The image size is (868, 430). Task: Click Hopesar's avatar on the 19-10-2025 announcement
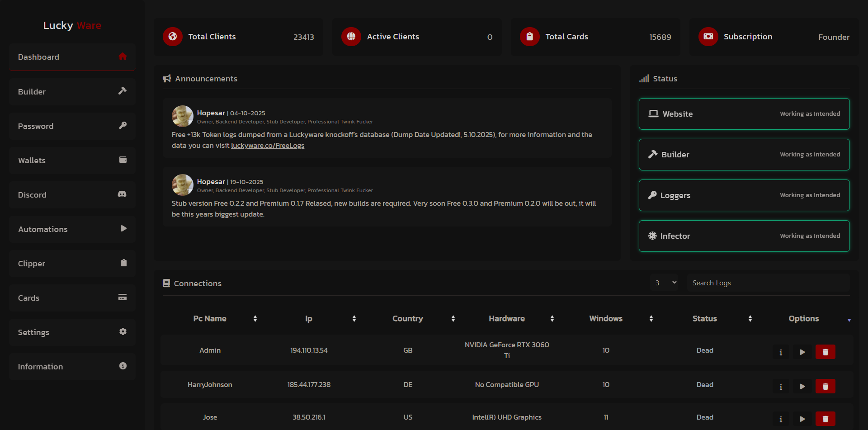click(183, 185)
